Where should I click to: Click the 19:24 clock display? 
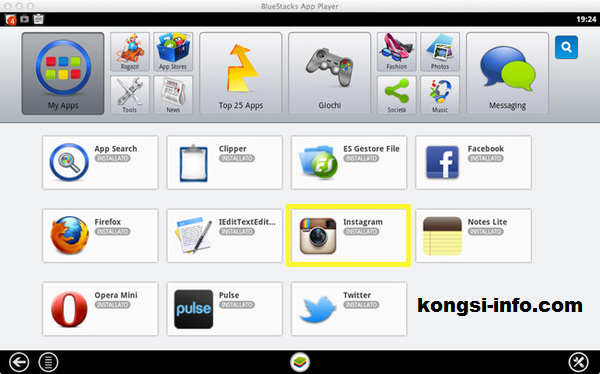coord(586,19)
